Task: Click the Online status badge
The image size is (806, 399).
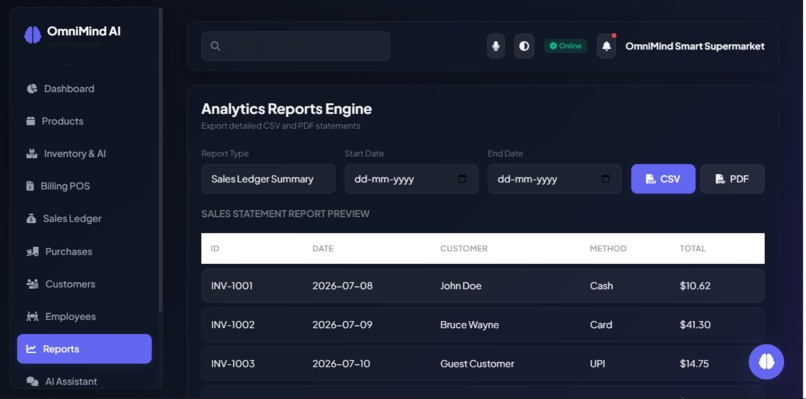Action: (x=565, y=46)
